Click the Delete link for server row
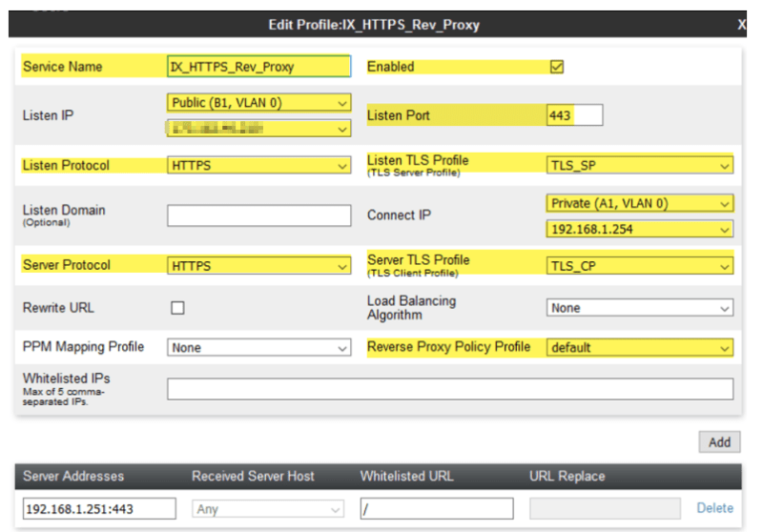 click(714, 508)
